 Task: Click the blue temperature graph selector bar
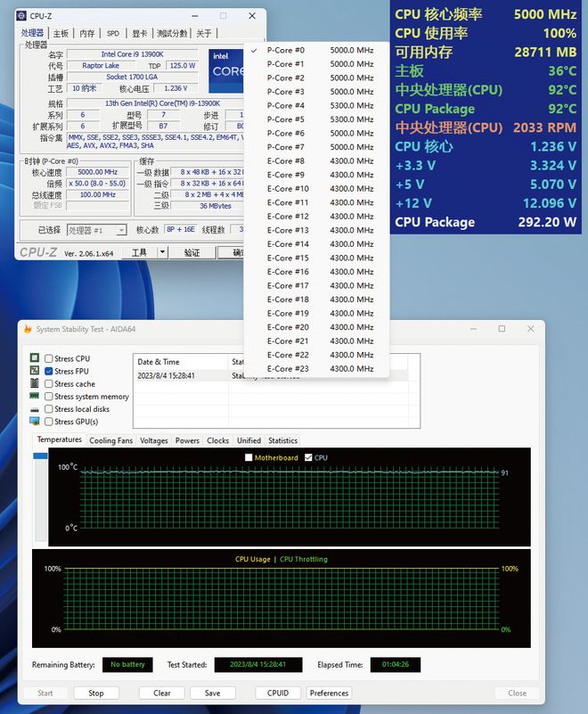click(40, 455)
